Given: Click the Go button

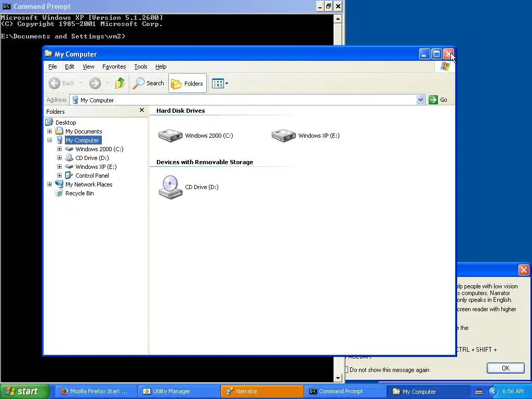Looking at the screenshot, I should [438, 100].
